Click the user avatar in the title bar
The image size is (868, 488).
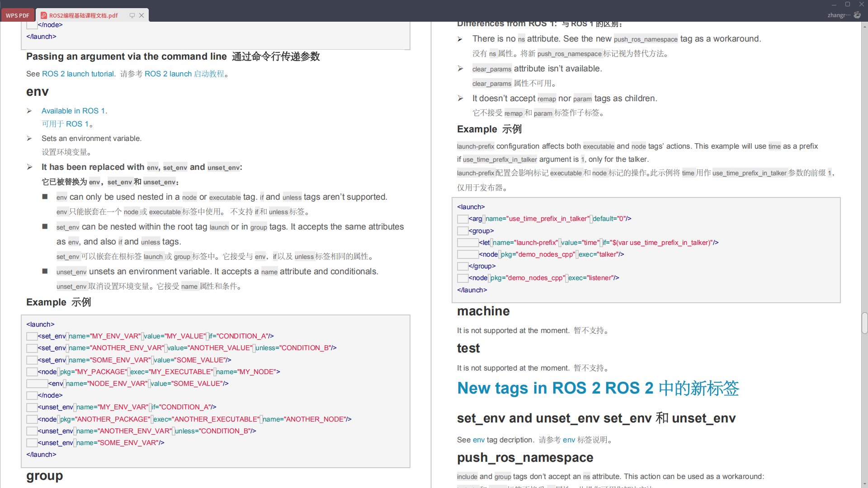[858, 15]
